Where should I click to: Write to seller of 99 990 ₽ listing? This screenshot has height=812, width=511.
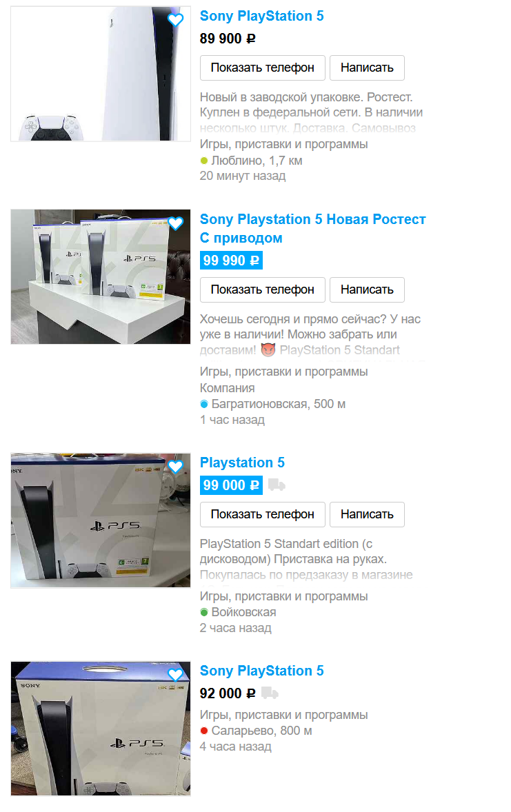pos(367,290)
